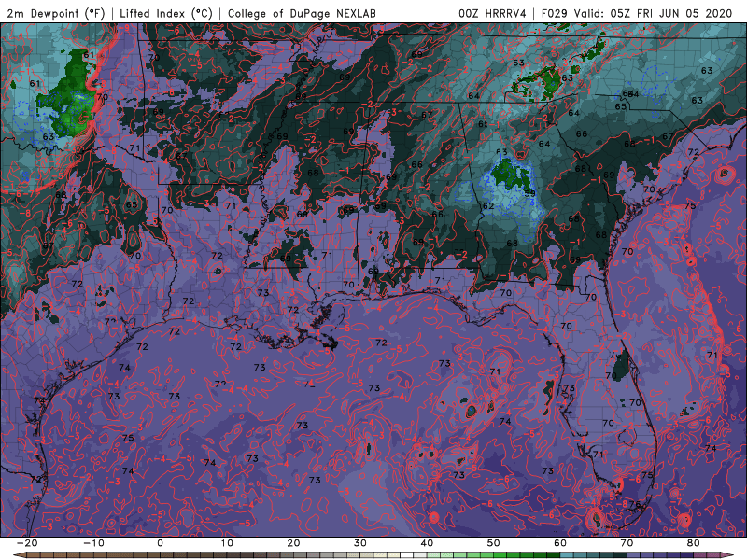The image size is (747, 560).
Task: Click the 40 label on the color scale
Action: point(427,543)
